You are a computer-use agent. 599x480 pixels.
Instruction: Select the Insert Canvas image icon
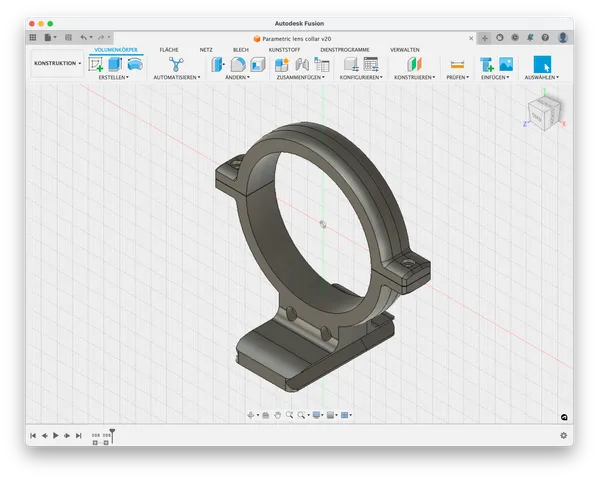506,64
